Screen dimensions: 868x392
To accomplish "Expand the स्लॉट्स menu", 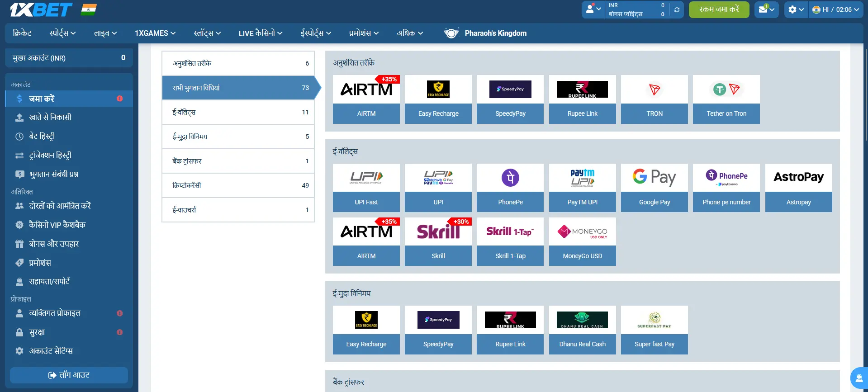I will [207, 33].
